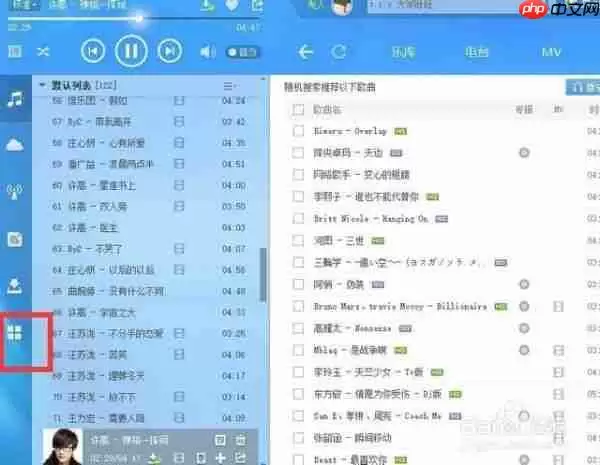Click MV icon in 李玲玉 - 天竺少女 row
The width and height of the screenshot is (600, 465).
[559, 372]
